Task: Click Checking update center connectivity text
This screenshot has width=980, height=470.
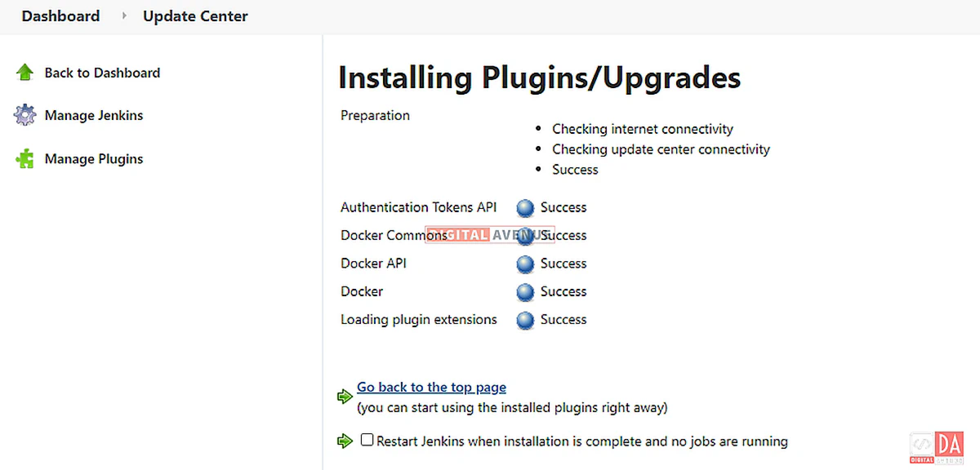Action: point(661,149)
